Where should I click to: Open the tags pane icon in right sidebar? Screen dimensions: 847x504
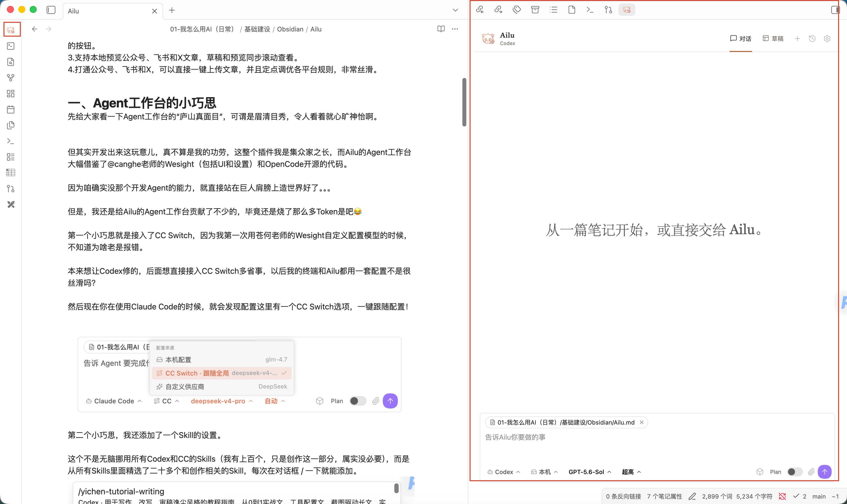click(516, 9)
